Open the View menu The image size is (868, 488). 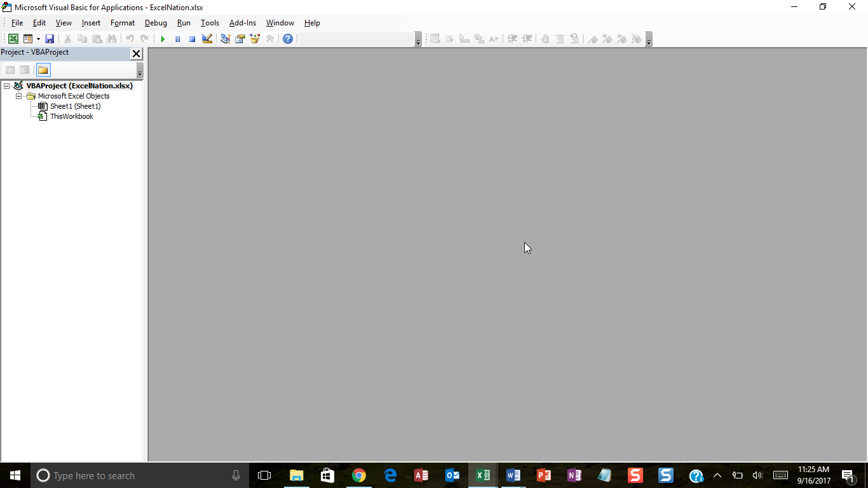coord(64,23)
